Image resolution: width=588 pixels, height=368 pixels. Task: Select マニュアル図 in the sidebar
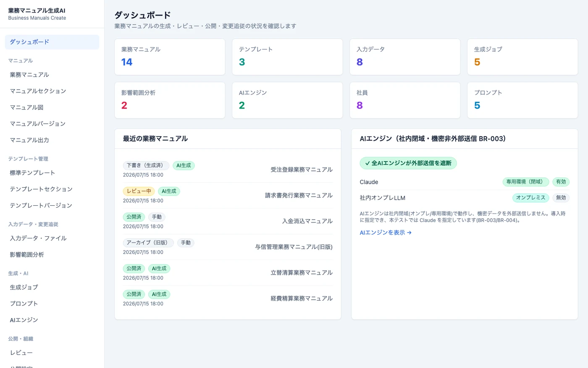click(x=52, y=108)
